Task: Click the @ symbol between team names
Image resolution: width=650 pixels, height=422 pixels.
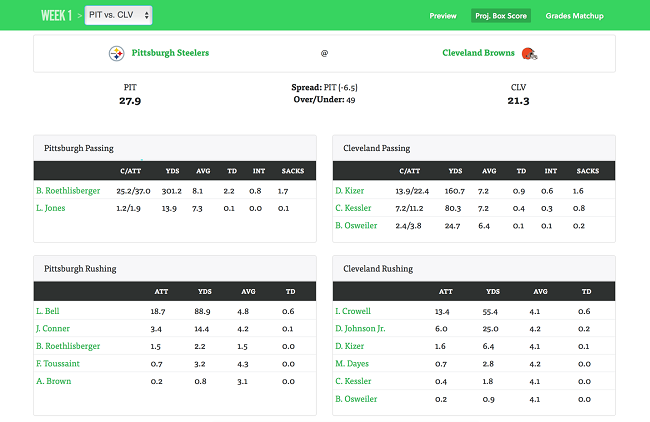Action: pos(324,53)
